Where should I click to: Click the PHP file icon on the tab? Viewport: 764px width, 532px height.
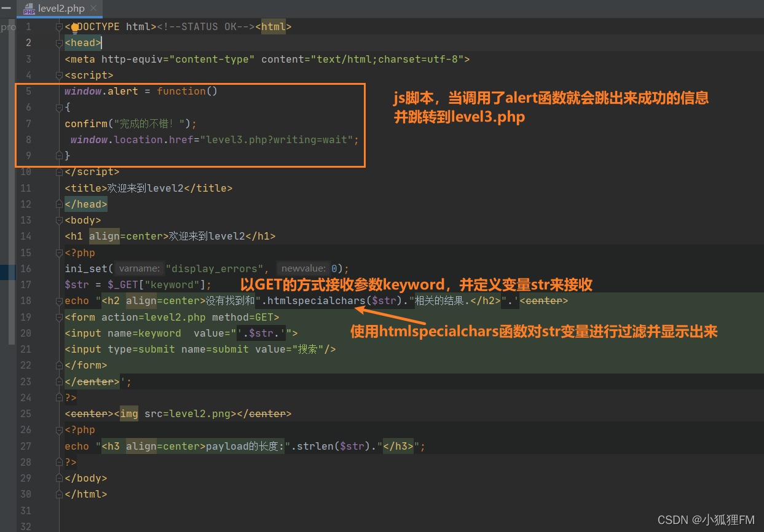29,9
